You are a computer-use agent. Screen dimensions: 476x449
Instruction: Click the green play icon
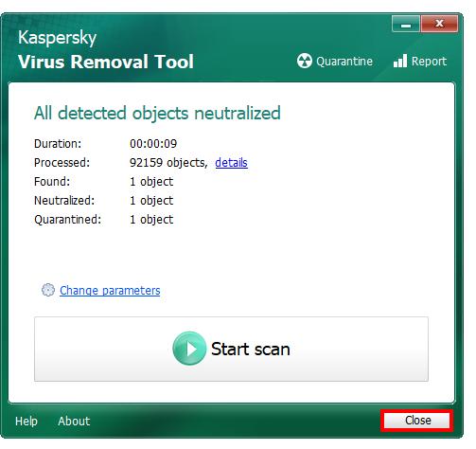click(189, 349)
